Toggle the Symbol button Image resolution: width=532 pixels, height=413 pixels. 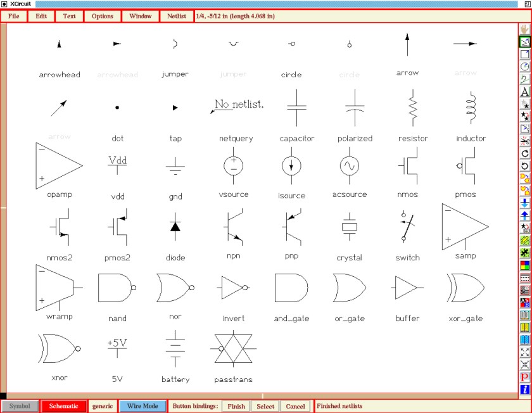point(20,406)
